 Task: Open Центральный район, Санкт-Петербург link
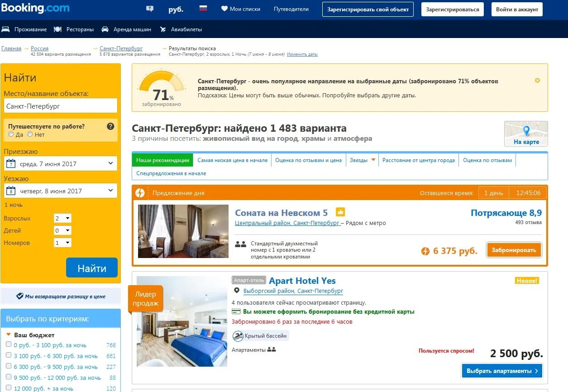(287, 223)
